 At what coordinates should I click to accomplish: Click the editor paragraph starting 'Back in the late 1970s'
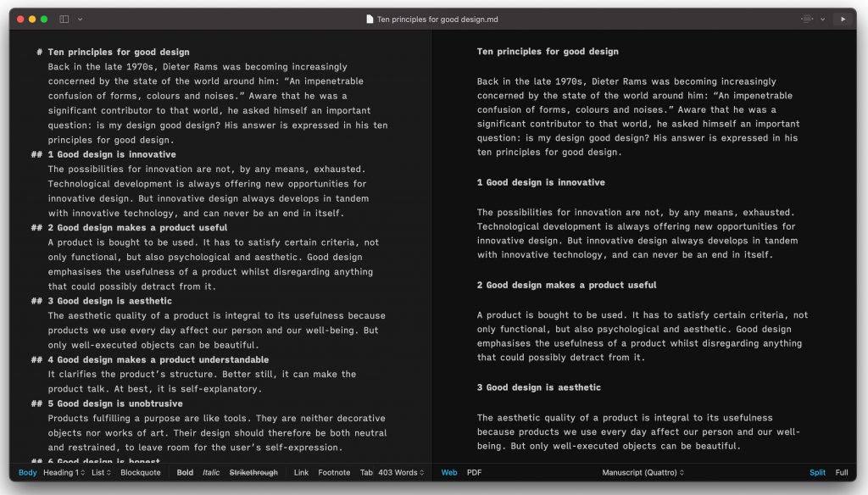click(218, 103)
